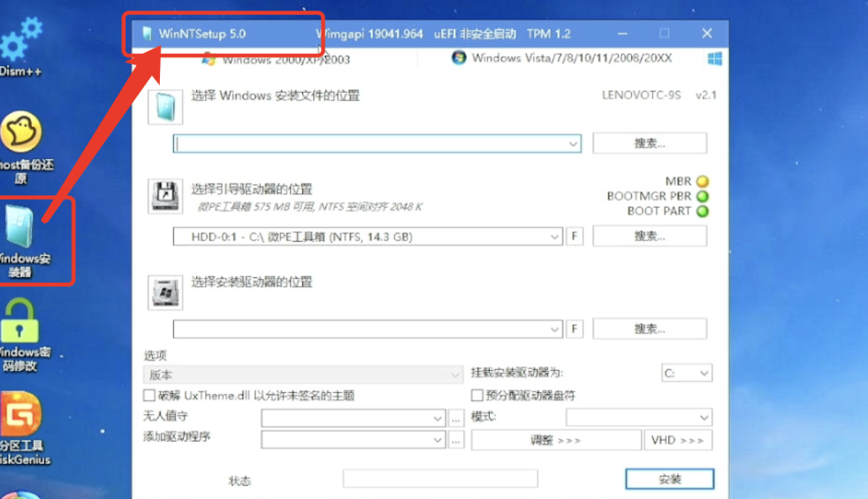Click search (搜索) button for boot drive
The image size is (868, 499).
[650, 236]
